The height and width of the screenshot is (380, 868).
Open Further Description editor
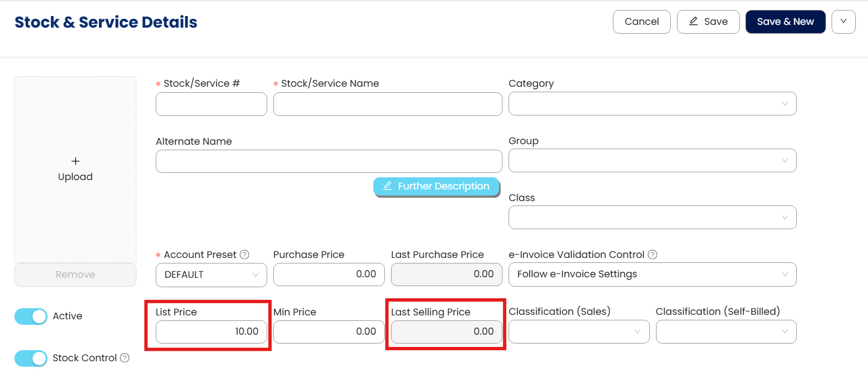click(436, 186)
